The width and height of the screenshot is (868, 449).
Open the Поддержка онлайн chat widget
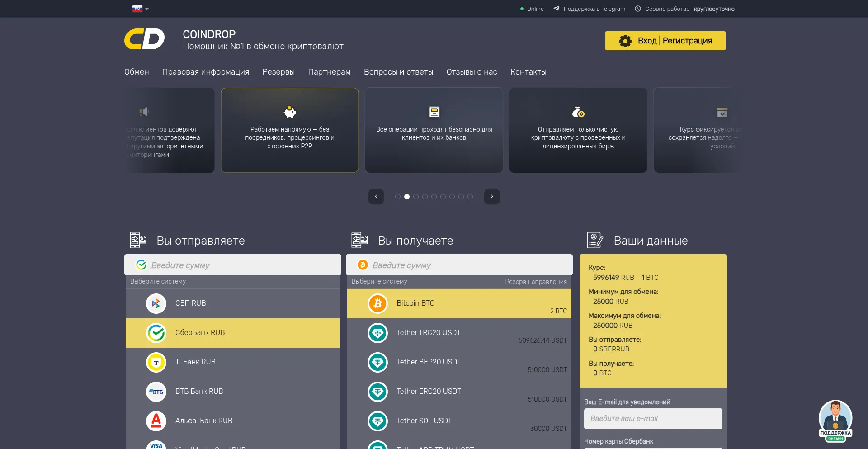pos(835,421)
